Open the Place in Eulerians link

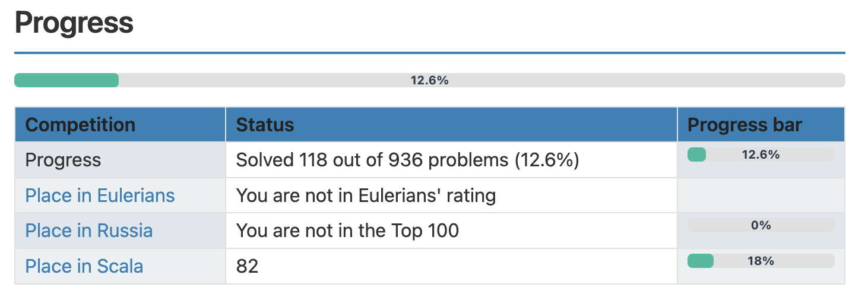click(x=100, y=195)
